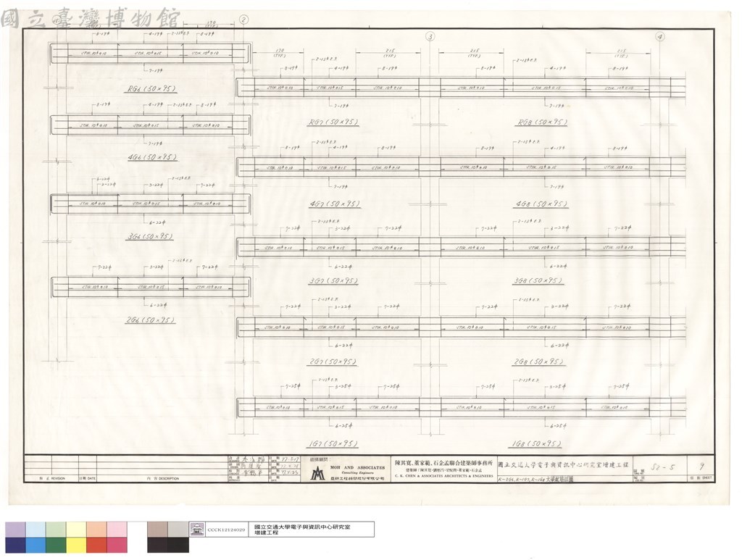The height and width of the screenshot is (560, 742).
Task: Select the 3G7 (50×95) beam label
Action: pyautogui.click(x=333, y=280)
